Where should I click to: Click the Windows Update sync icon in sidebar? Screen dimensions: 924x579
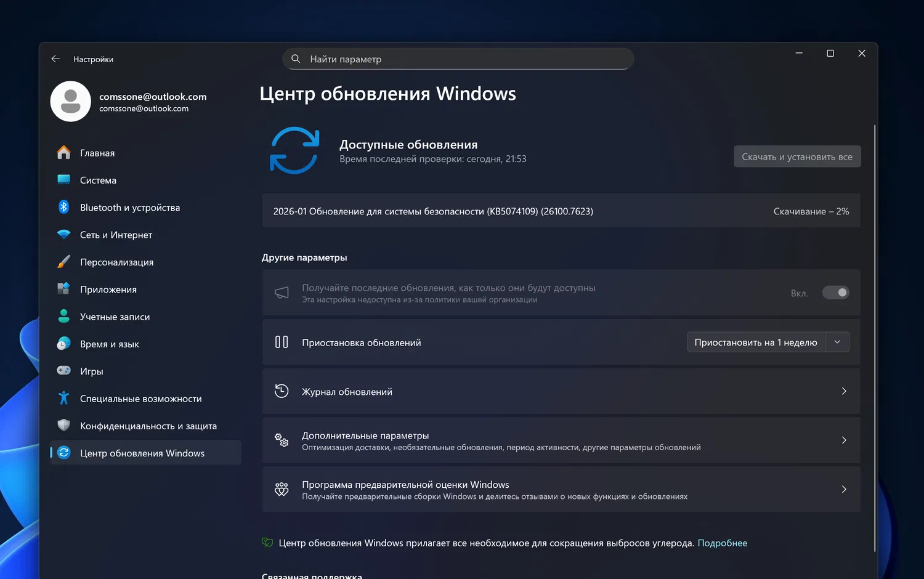tap(63, 453)
